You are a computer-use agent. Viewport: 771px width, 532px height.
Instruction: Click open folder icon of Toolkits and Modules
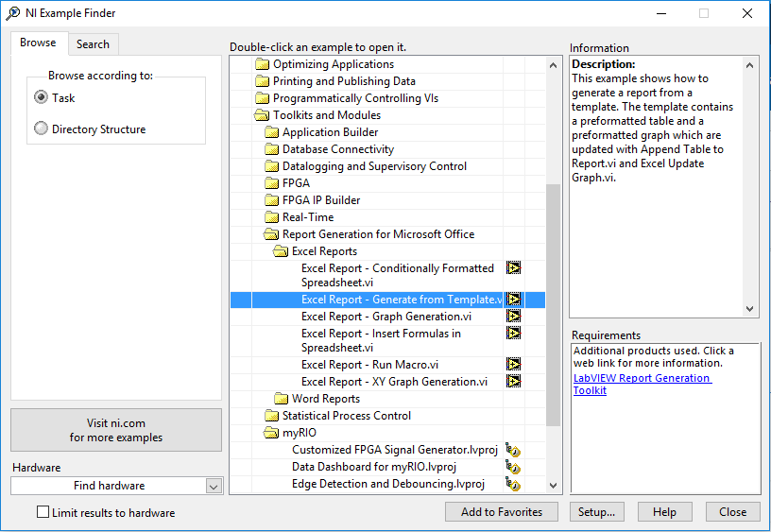262,115
